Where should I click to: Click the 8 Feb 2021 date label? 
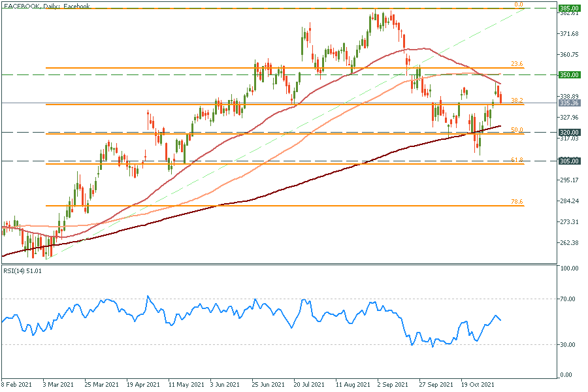click(18, 385)
